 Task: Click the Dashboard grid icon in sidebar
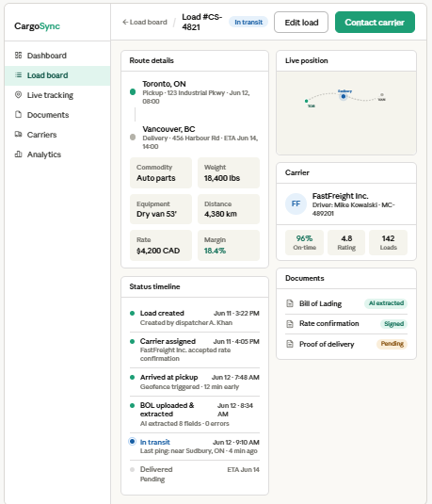click(18, 56)
